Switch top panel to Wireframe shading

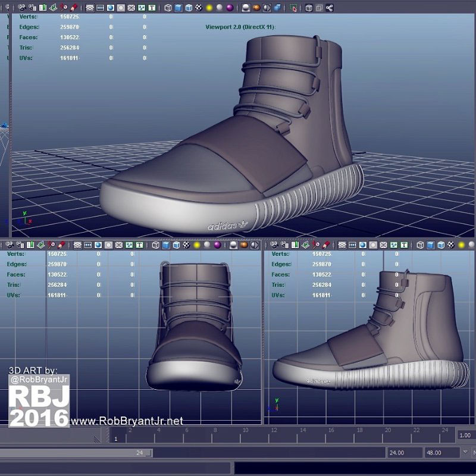[x=168, y=8]
